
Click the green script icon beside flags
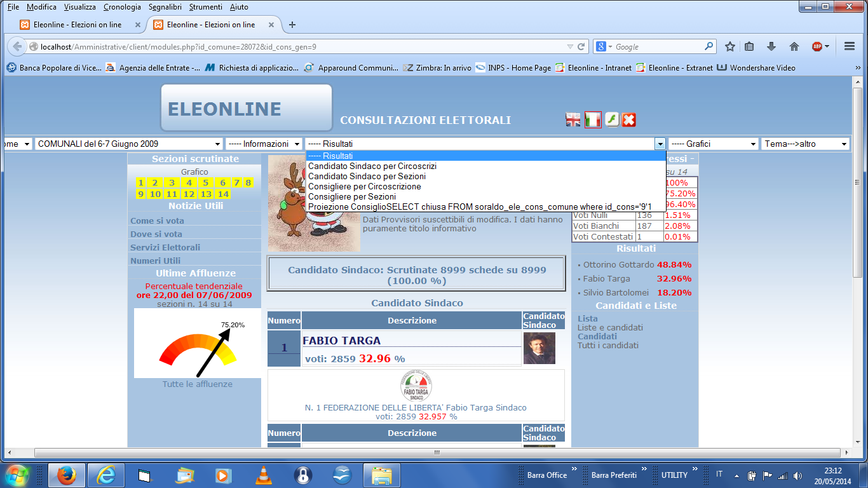coord(611,119)
